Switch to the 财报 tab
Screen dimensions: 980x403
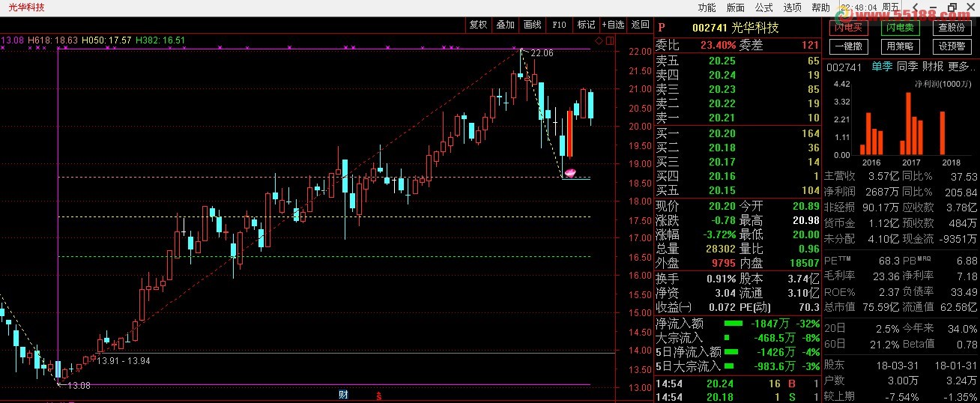coord(932,67)
